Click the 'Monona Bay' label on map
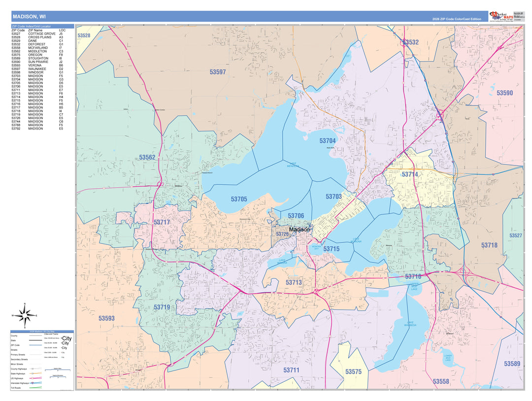 (x=316, y=248)
